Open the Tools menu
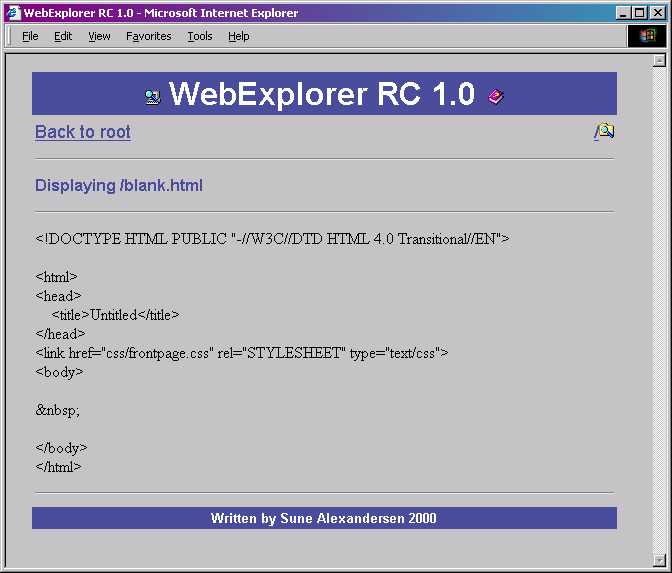The image size is (672, 573). pyautogui.click(x=200, y=36)
